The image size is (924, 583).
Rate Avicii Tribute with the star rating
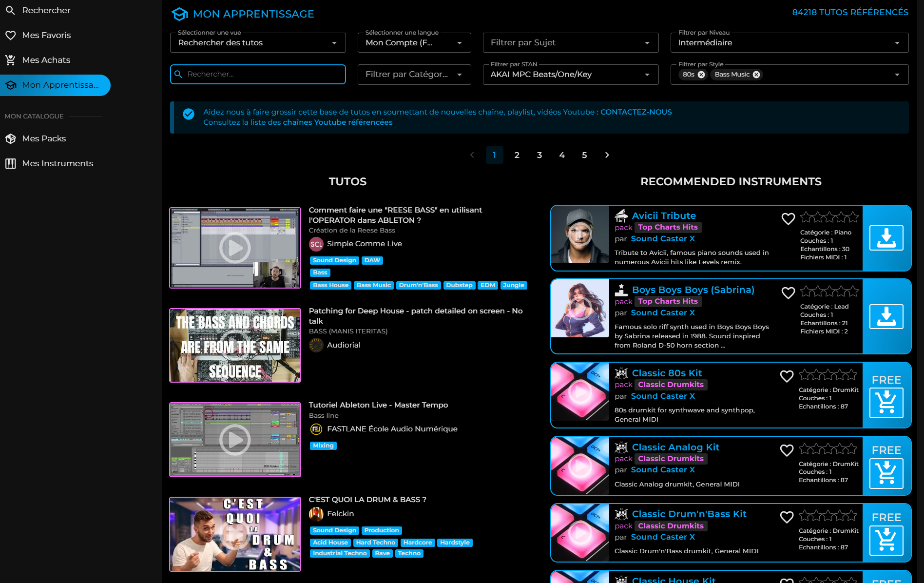(x=829, y=217)
